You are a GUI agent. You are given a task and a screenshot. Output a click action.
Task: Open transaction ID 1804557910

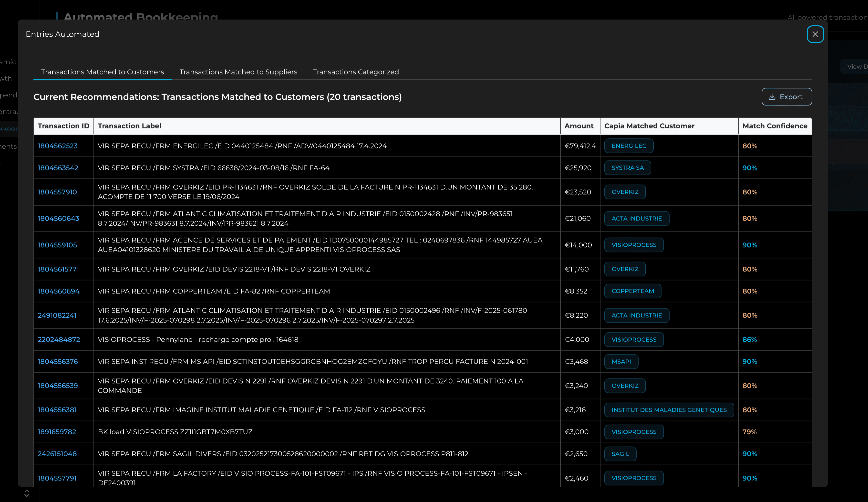[x=57, y=192]
